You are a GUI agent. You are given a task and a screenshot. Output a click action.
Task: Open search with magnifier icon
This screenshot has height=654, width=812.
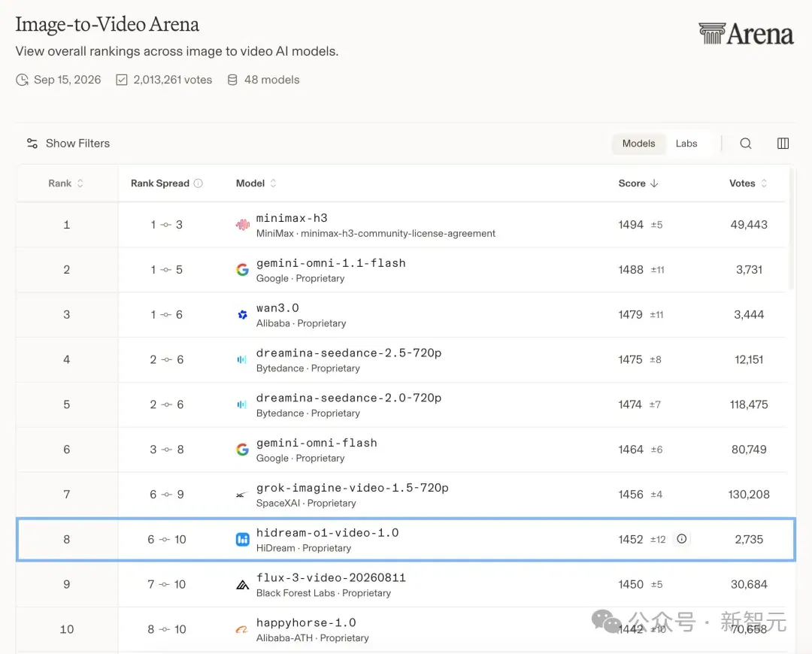point(745,144)
